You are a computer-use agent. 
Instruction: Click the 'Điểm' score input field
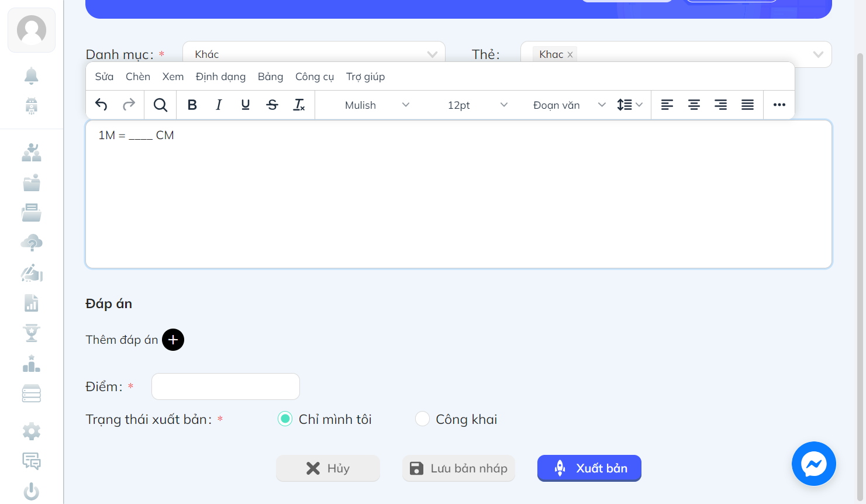click(x=226, y=386)
